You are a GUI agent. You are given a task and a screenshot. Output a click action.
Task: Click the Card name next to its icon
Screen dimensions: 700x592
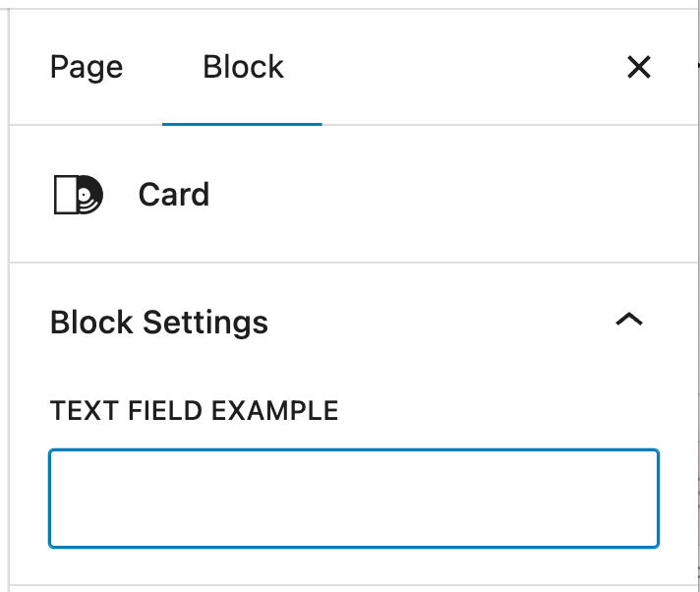coord(174,195)
